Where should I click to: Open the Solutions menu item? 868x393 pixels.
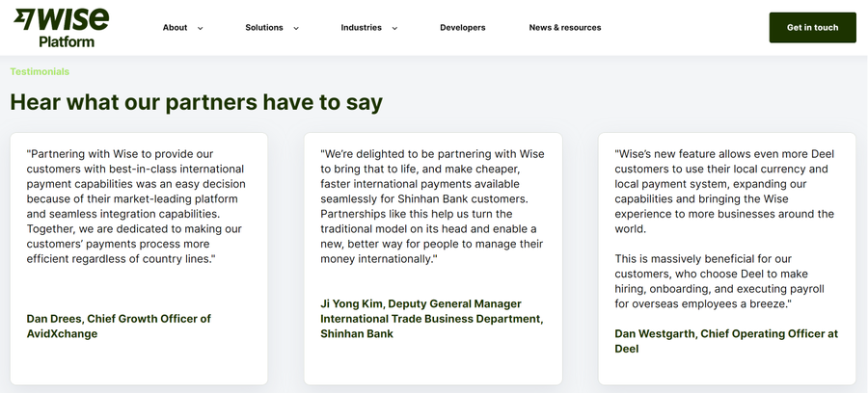[x=264, y=28]
